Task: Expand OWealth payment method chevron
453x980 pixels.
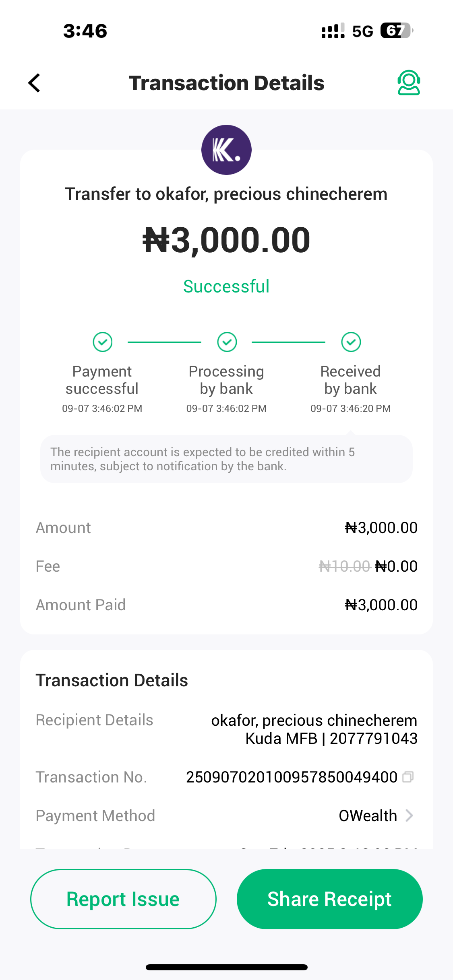Action: point(409,815)
